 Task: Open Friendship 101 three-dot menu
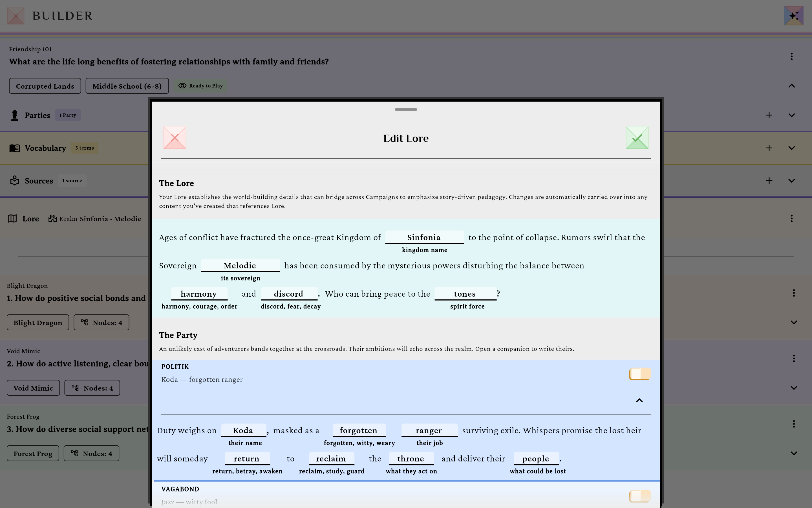pos(791,56)
